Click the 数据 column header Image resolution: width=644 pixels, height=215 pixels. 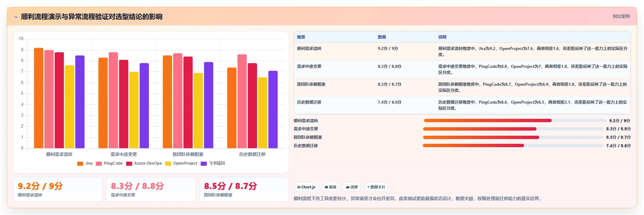tap(382, 37)
